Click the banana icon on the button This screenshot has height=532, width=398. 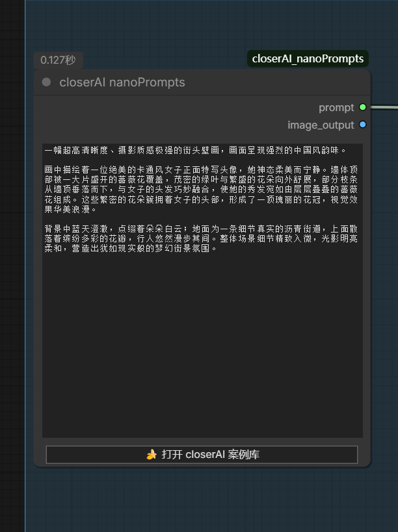click(x=152, y=454)
